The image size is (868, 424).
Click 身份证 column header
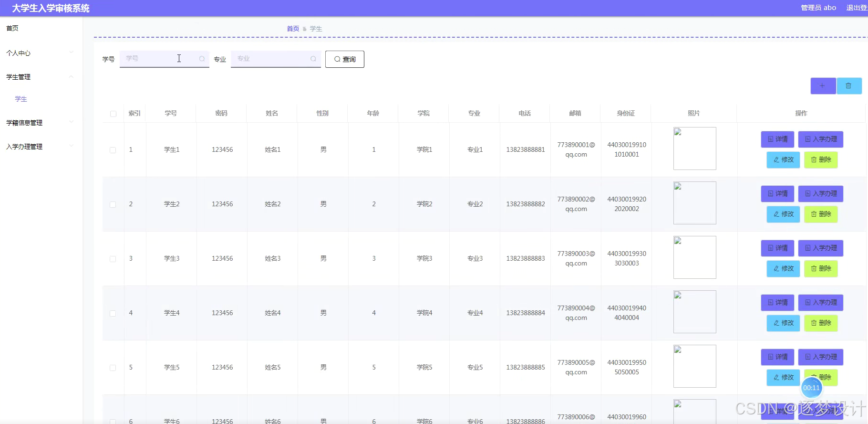coord(626,113)
